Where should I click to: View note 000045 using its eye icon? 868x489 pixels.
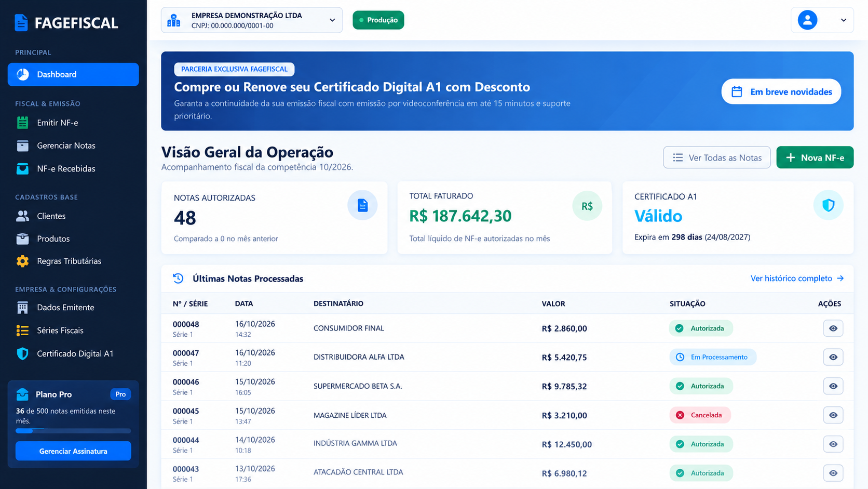833,415
